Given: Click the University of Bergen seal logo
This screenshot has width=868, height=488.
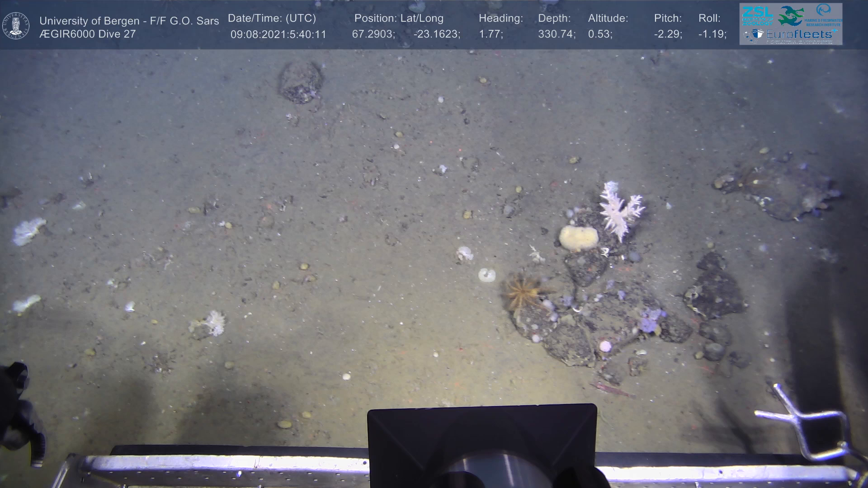Looking at the screenshot, I should tap(16, 25).
